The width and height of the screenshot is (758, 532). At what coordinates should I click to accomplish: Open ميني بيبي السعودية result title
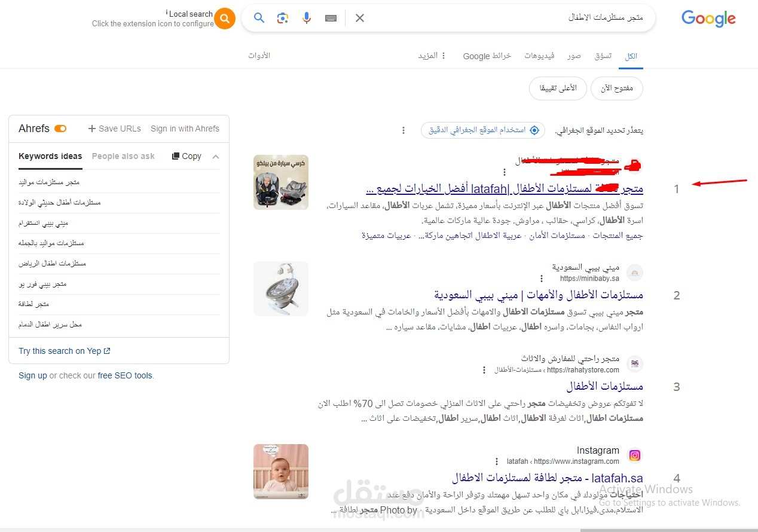pos(539,295)
